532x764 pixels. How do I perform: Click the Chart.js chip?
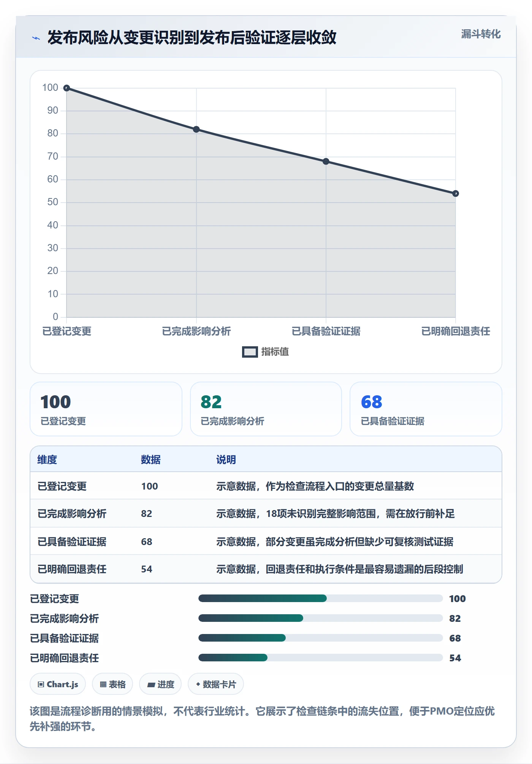[x=58, y=684]
